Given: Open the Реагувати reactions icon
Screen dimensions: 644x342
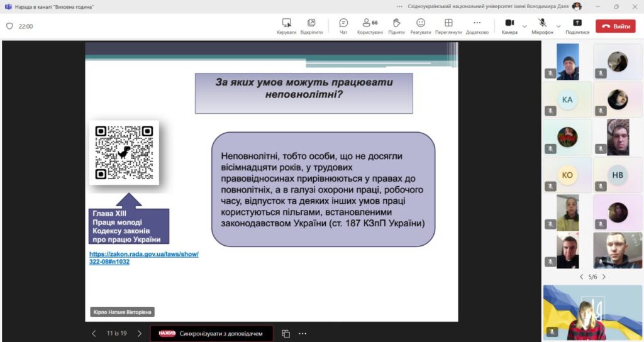Looking at the screenshot, I should pos(421,23).
